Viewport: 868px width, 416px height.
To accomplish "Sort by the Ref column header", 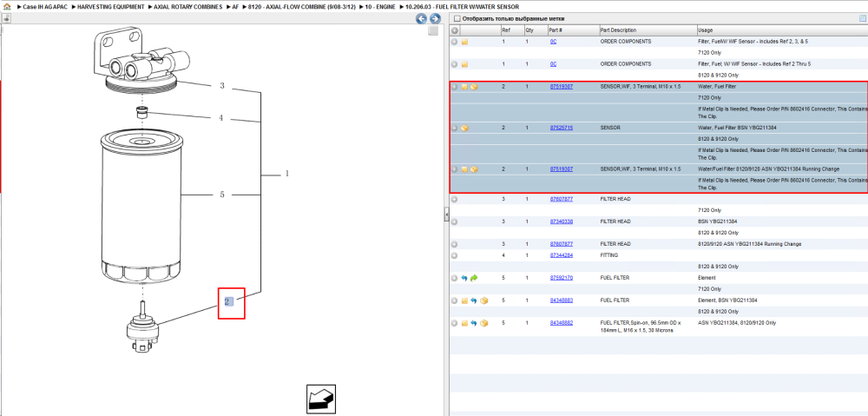I will 511,30.
